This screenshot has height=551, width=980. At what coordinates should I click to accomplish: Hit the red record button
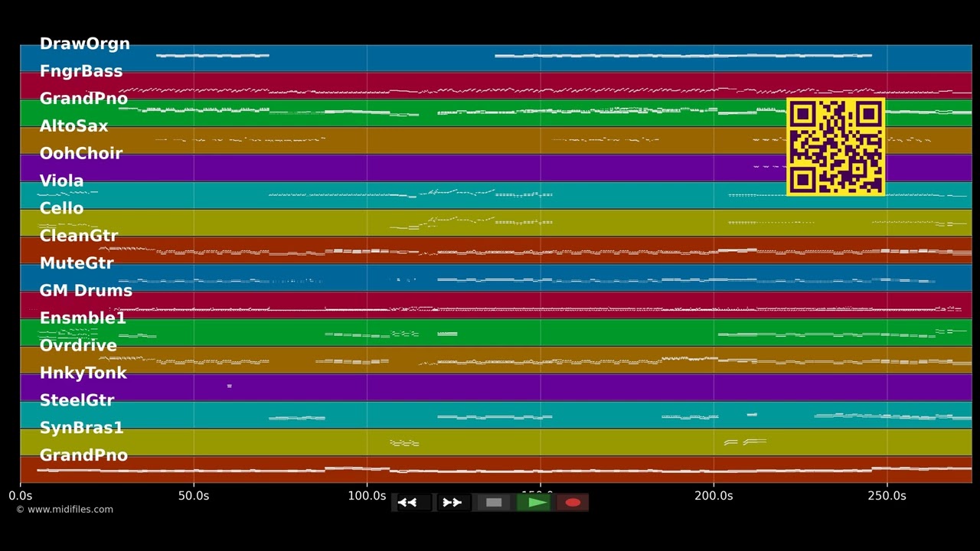pyautogui.click(x=573, y=503)
